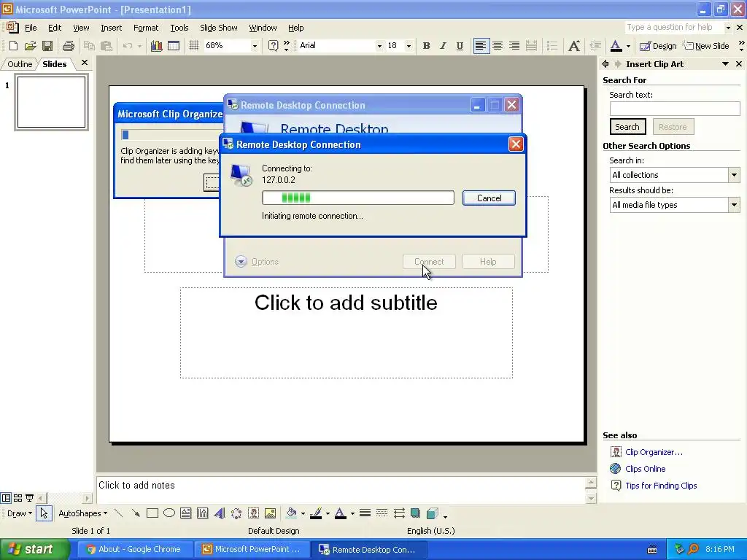This screenshot has width=747, height=560.
Task: Click the PowerPoint Help question mark icon
Action: [x=273, y=46]
